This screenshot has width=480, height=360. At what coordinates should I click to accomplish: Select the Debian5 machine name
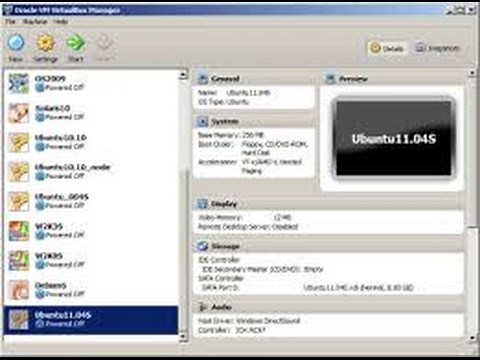tap(51, 285)
